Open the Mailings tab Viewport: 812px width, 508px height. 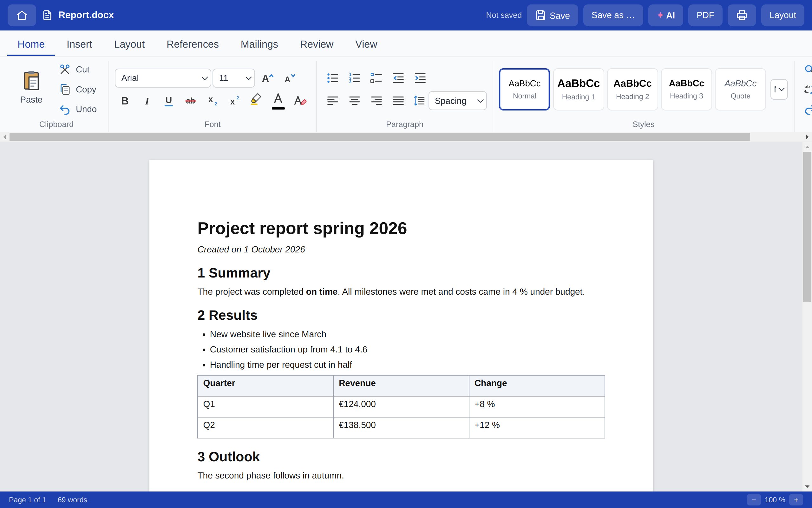[x=259, y=44]
